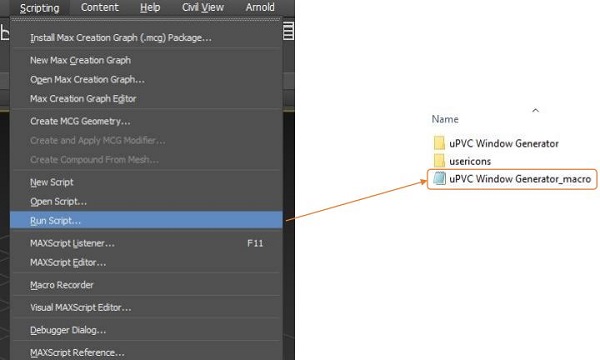Open the usericons folder icon
This screenshot has height=360, width=600.
click(x=439, y=161)
